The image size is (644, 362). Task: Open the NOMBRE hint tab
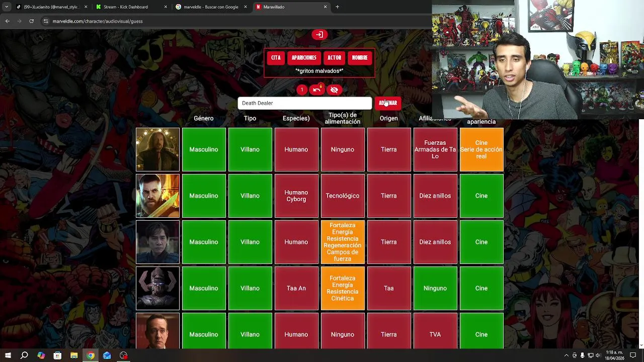tap(360, 58)
